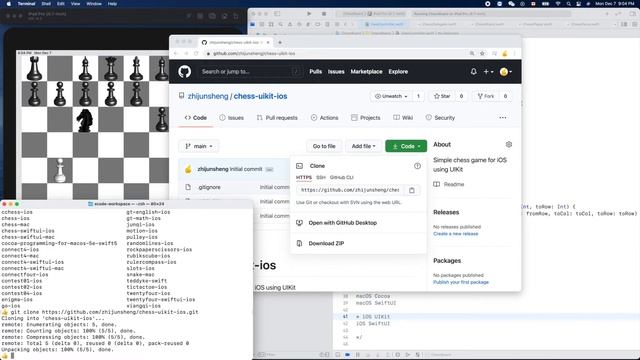Click the Go to file button
640x360 pixels.
[324, 146]
